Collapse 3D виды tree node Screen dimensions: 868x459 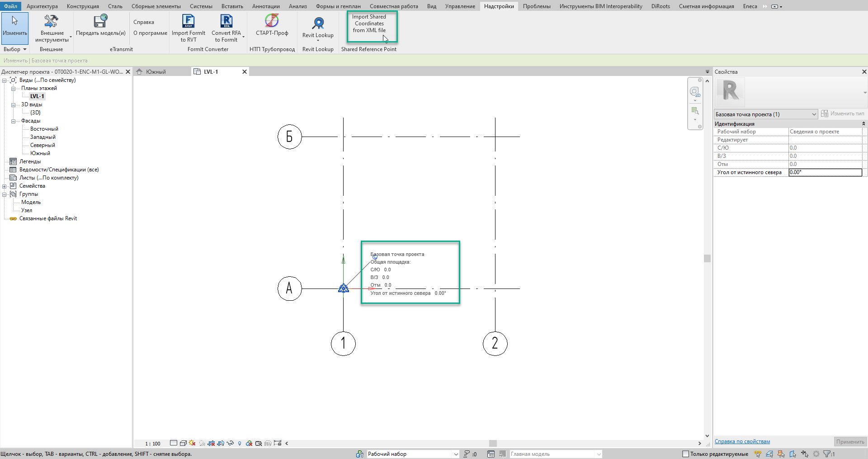coord(13,105)
